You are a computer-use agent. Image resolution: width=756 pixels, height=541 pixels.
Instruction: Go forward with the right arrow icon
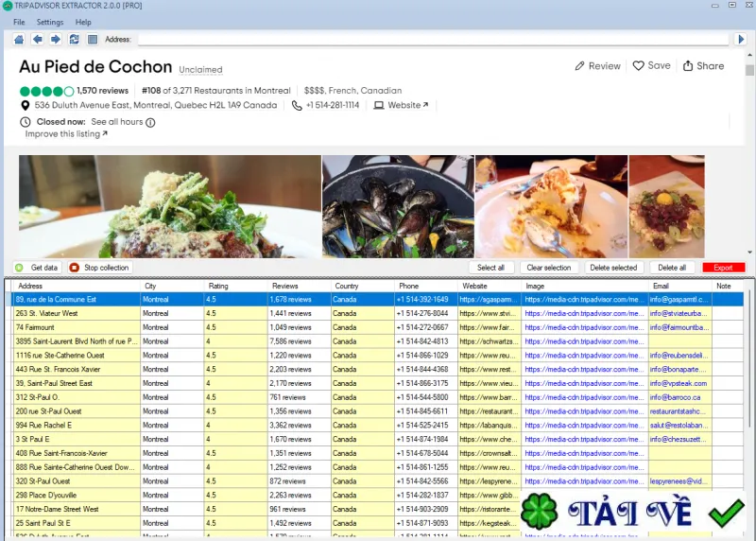(56, 39)
